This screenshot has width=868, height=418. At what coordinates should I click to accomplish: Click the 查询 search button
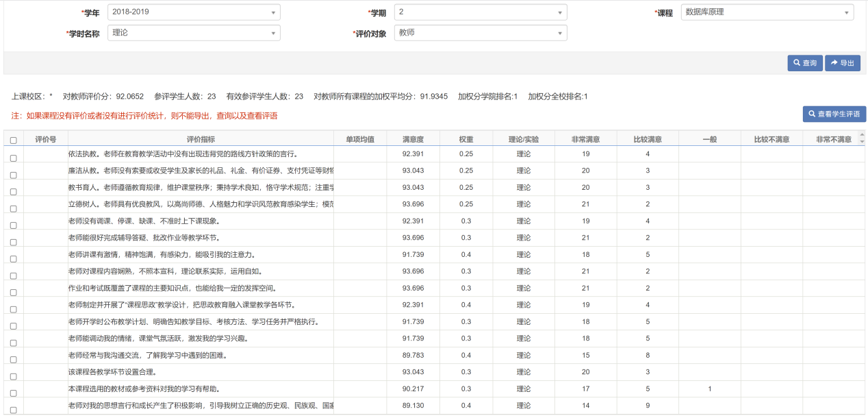[805, 63]
